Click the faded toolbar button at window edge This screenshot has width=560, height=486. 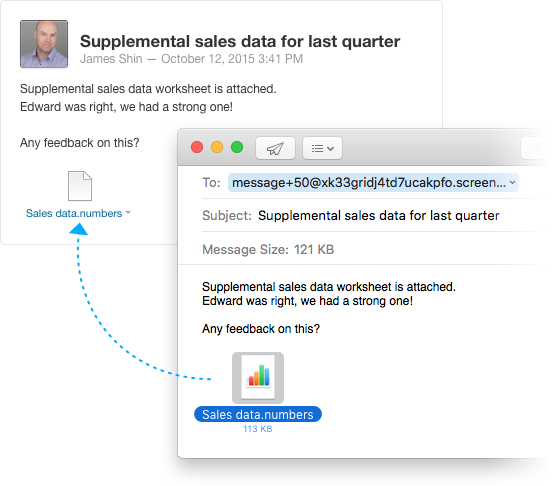pyautogui.click(x=536, y=148)
